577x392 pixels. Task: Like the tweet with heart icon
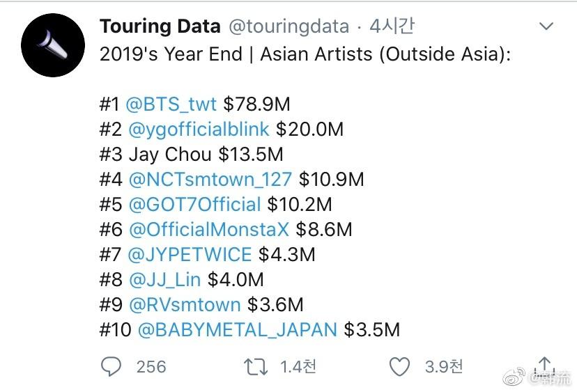pos(399,366)
